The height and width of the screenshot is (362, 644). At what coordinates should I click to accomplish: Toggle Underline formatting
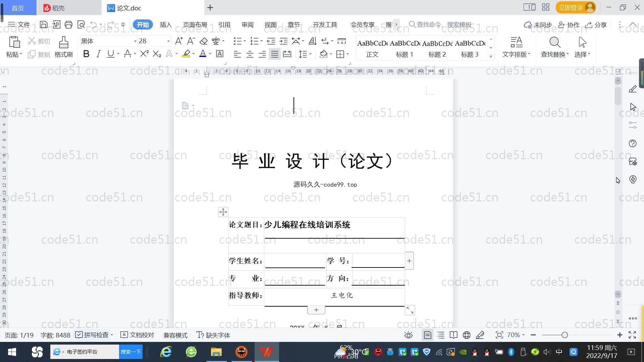click(110, 54)
